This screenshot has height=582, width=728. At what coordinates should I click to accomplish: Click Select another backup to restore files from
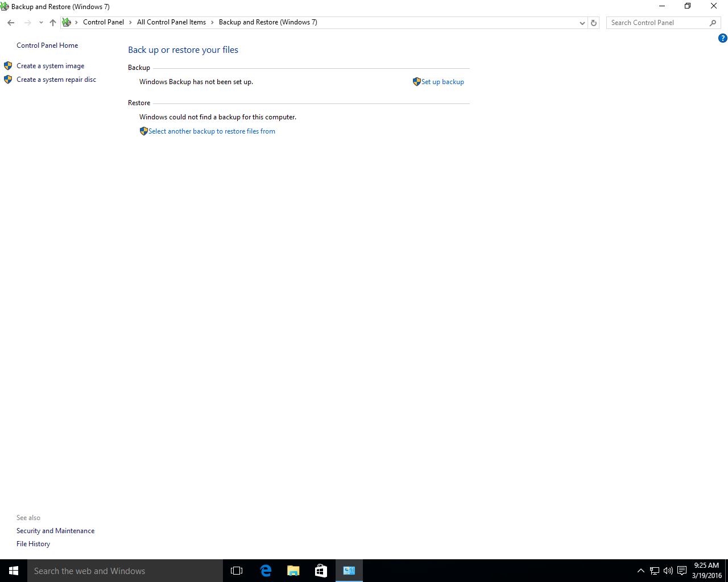tap(212, 131)
